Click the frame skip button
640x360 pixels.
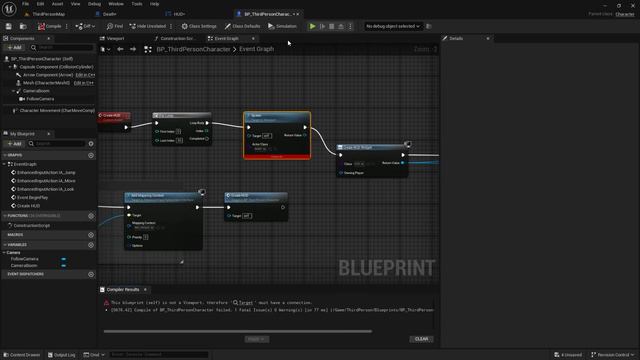322,26
